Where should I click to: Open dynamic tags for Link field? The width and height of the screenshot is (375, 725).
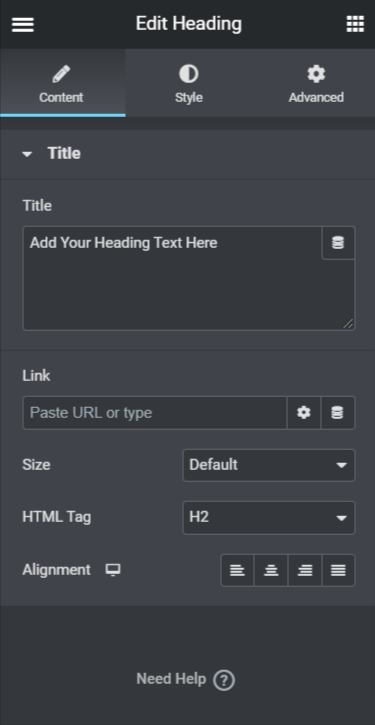coord(338,412)
